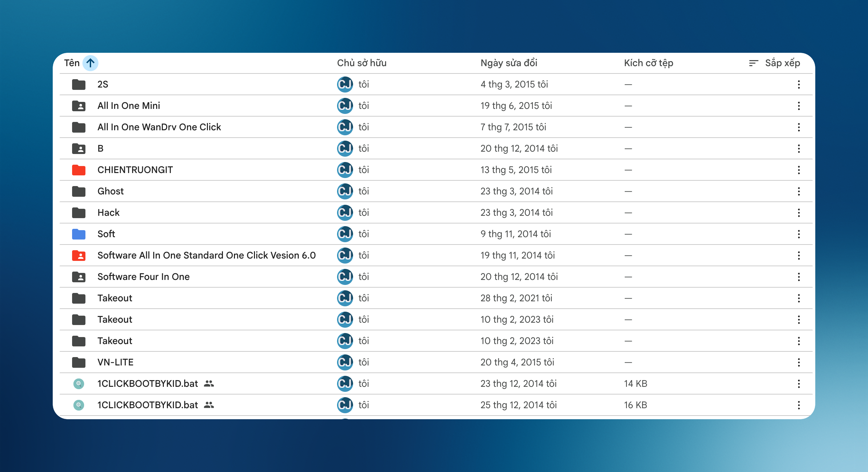The image size is (868, 472).
Task: Click owner avatar in the 2S row
Action: 345,85
